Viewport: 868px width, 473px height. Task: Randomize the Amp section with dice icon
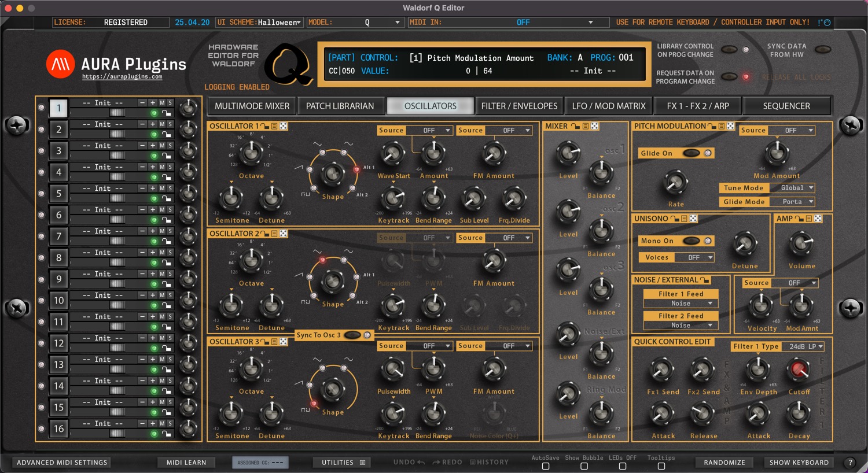[x=818, y=219]
